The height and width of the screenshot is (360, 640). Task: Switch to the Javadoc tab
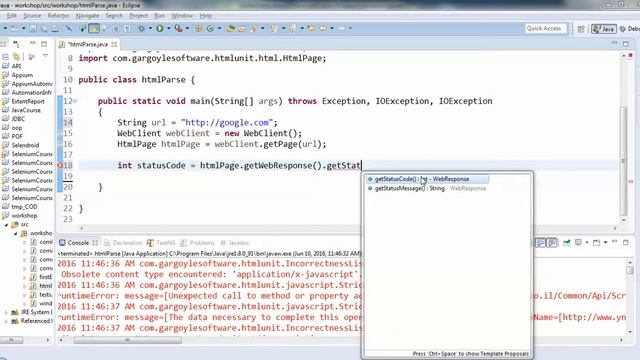coord(235,243)
